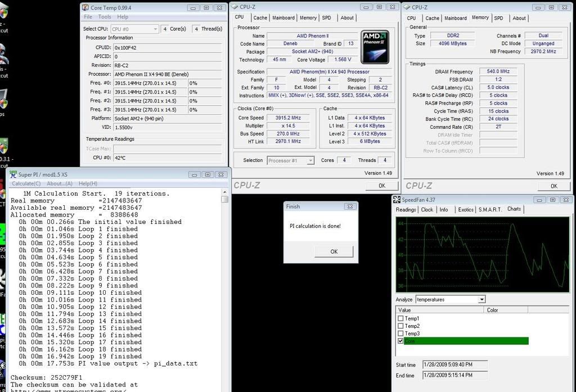Click the Core Voltage value 1.568 V
This screenshot has width=576, height=392.
coord(343,60)
